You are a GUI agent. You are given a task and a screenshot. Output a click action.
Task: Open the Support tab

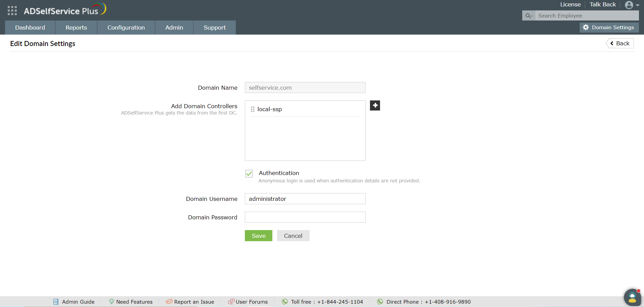pos(215,28)
